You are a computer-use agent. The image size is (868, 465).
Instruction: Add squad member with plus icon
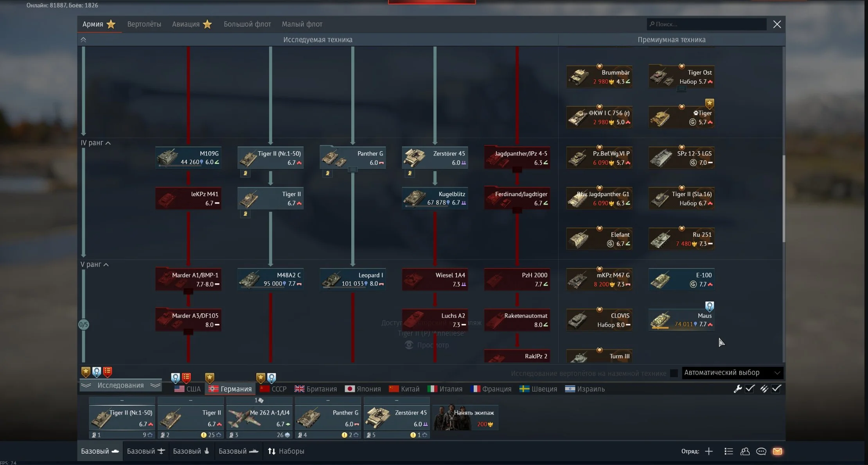coord(709,451)
